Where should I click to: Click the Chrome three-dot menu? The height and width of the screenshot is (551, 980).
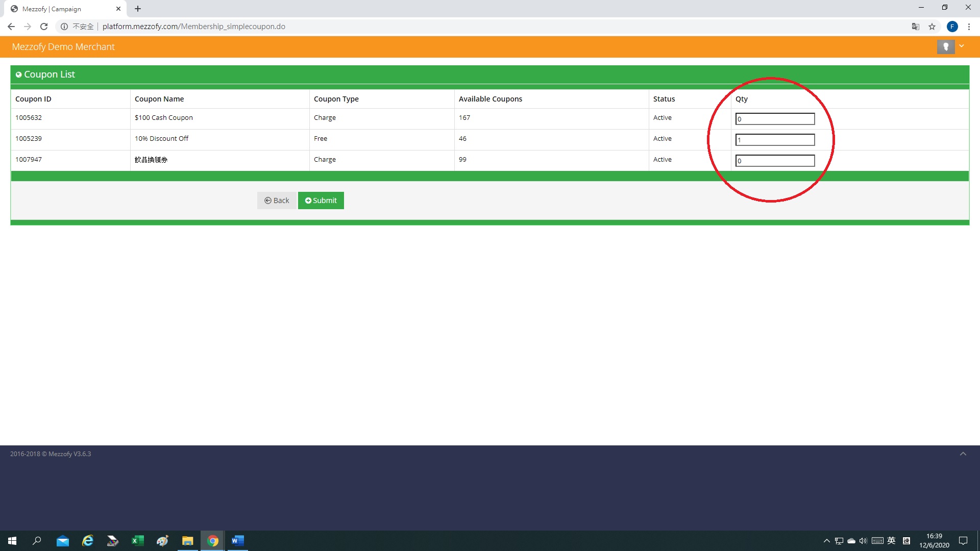click(x=969, y=27)
